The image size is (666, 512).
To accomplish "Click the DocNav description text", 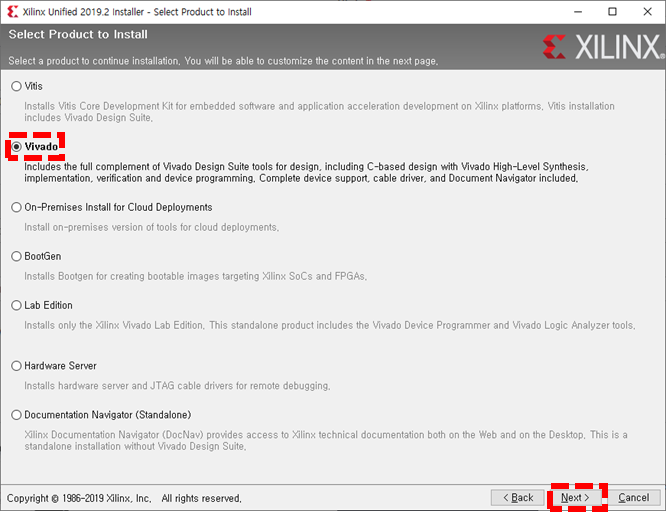I will [x=326, y=441].
